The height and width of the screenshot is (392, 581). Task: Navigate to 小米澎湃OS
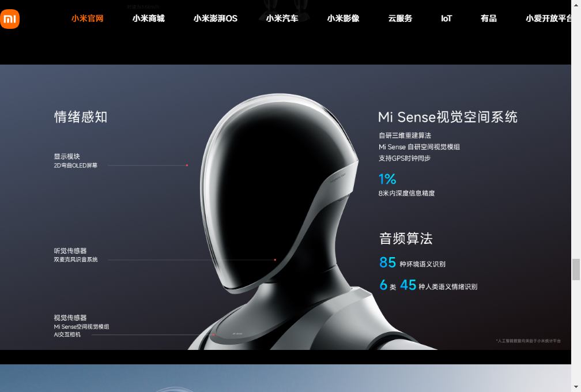(214, 18)
